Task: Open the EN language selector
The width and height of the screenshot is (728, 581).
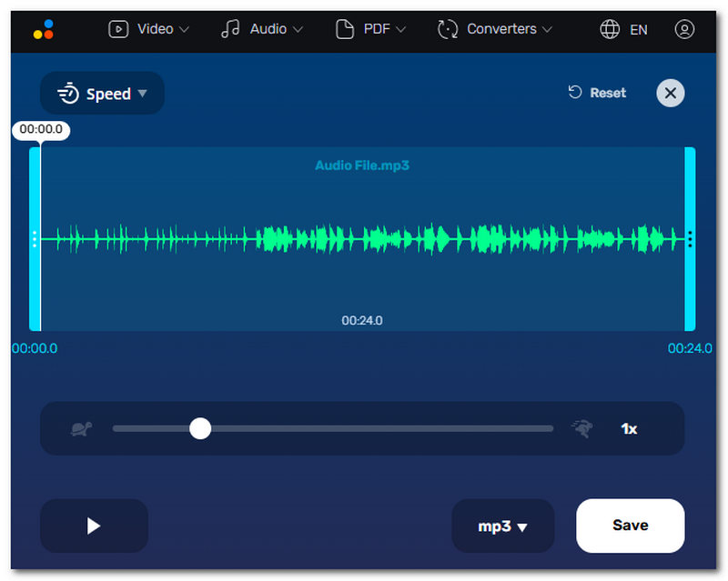Action: pos(639,30)
